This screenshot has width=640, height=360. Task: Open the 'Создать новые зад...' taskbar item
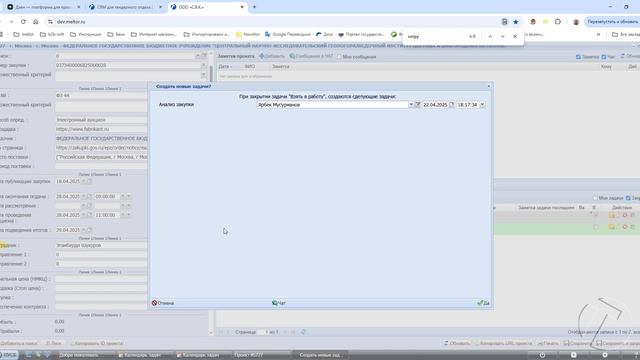coord(320,355)
